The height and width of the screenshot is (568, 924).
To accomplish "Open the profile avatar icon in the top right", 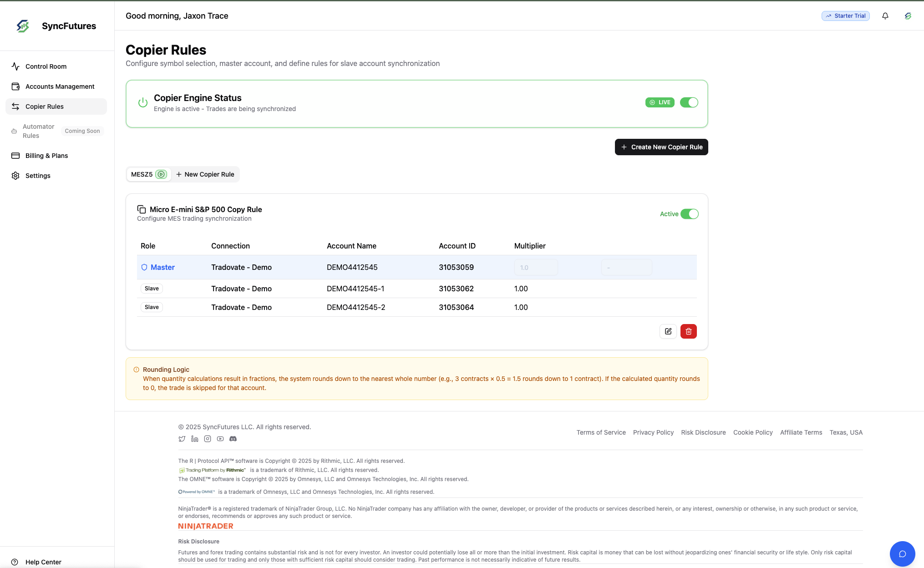I will tap(908, 16).
